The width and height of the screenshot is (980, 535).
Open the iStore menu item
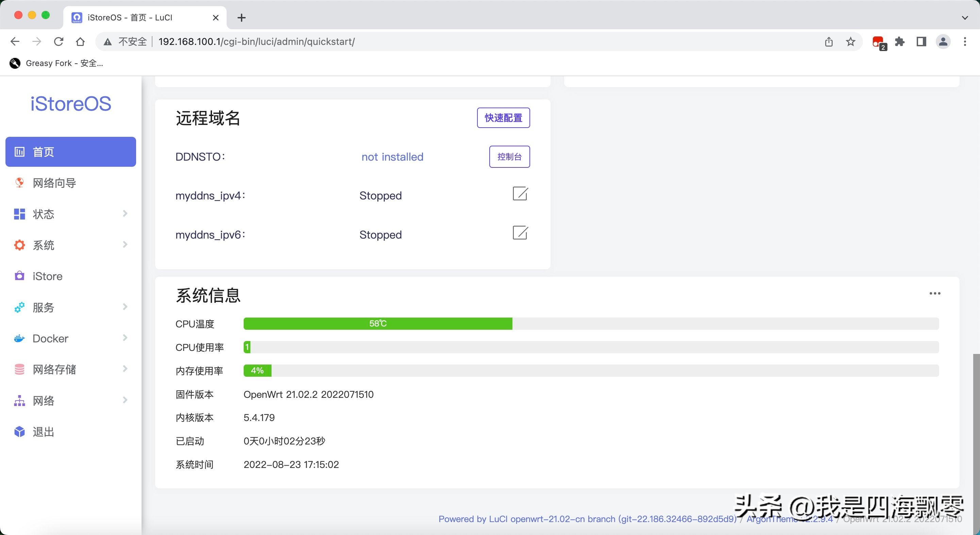(x=48, y=276)
